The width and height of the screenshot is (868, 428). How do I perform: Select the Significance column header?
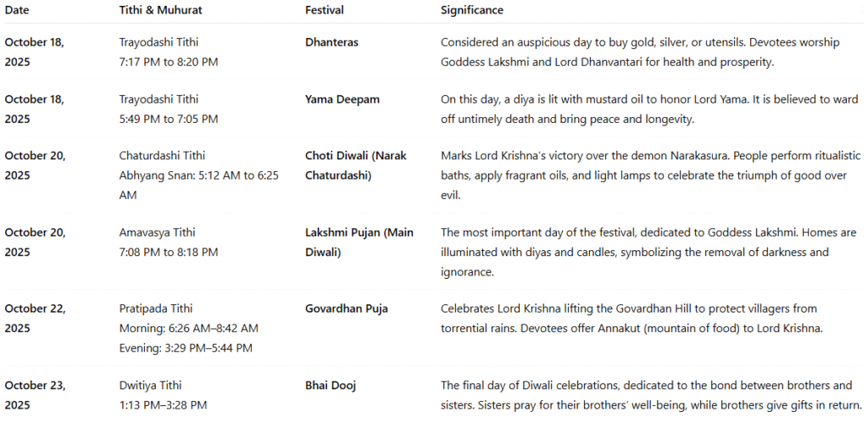[x=471, y=10]
